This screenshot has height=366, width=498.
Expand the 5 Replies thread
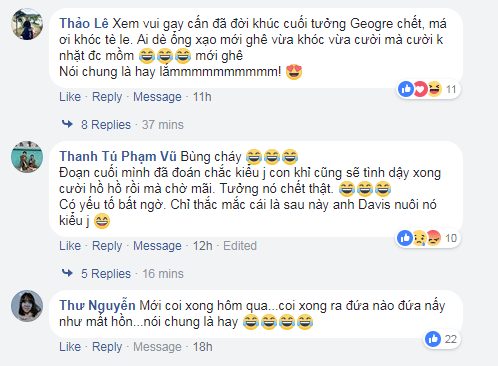click(x=106, y=274)
